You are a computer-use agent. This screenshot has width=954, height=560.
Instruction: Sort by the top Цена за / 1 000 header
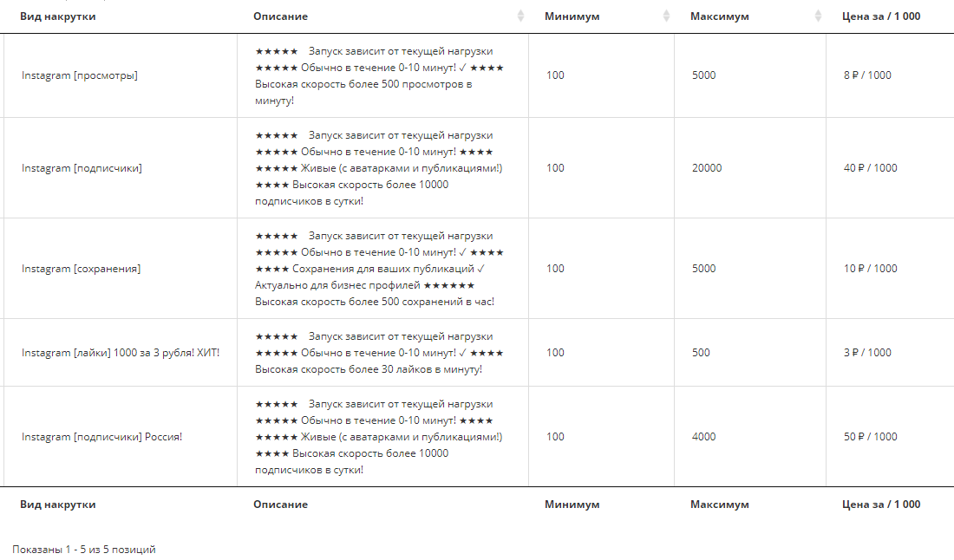click(881, 16)
